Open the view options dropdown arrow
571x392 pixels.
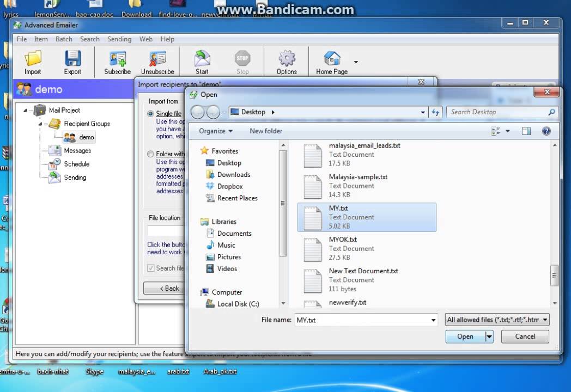click(508, 131)
